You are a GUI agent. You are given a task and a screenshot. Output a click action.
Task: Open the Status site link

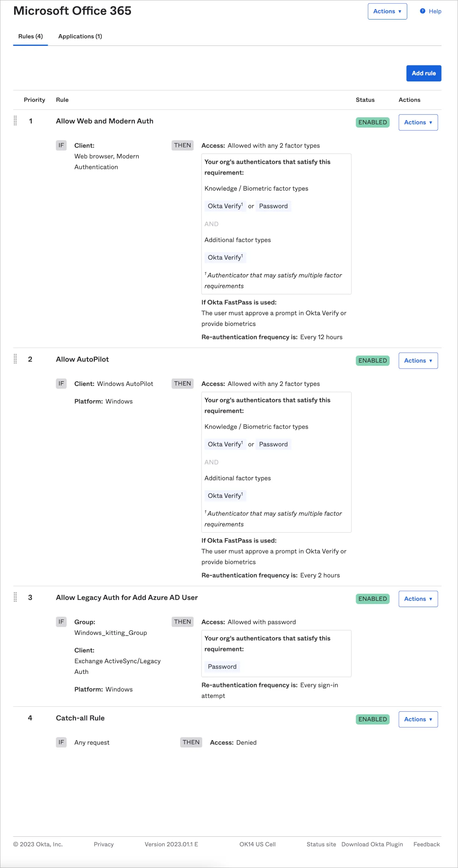(321, 844)
